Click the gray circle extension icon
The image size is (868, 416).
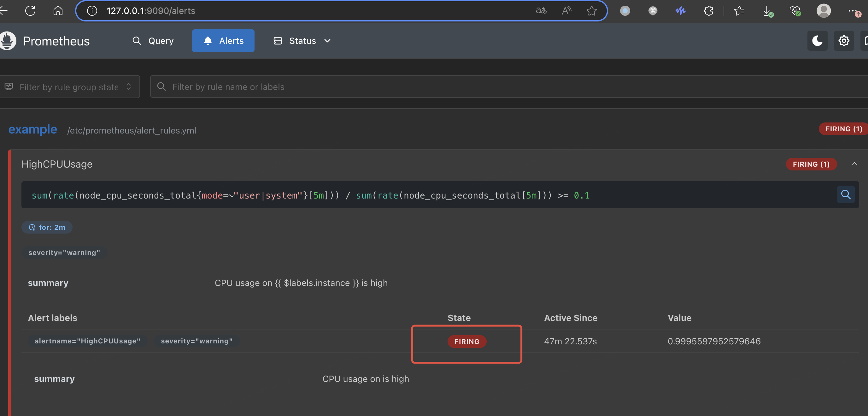click(x=625, y=11)
